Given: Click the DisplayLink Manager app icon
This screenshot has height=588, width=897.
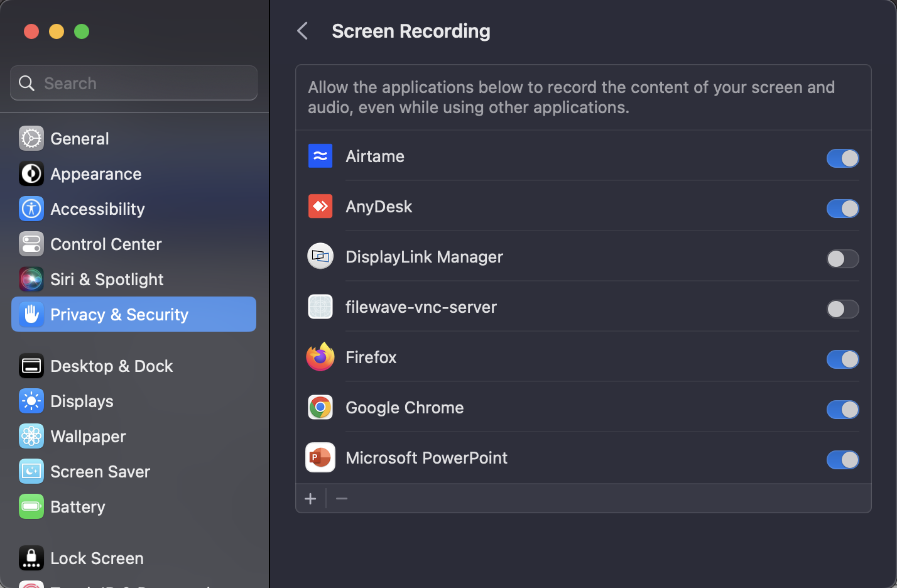Looking at the screenshot, I should pyautogui.click(x=320, y=256).
